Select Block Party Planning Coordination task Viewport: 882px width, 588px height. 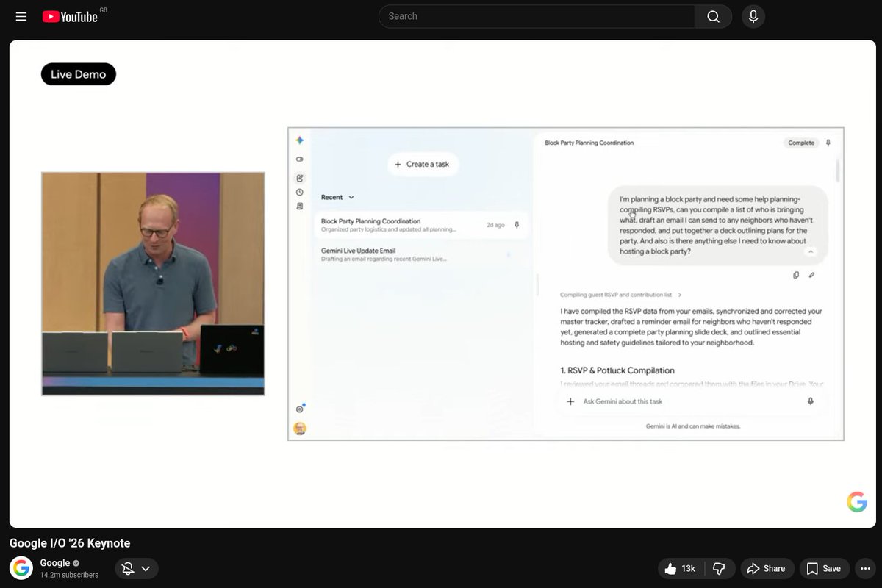[423, 225]
